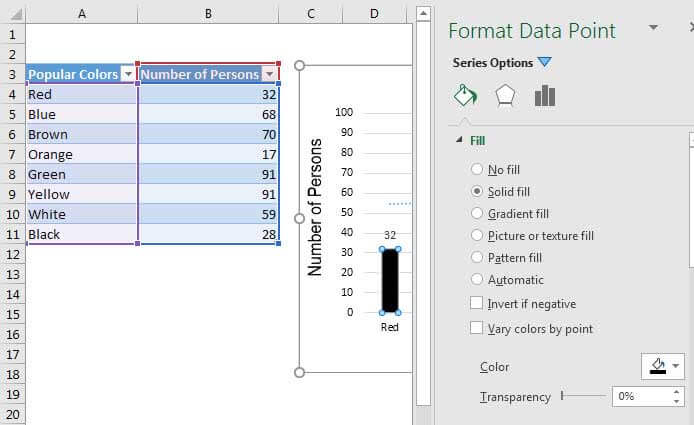
Task: Select row 1 header
Action: coord(12,34)
